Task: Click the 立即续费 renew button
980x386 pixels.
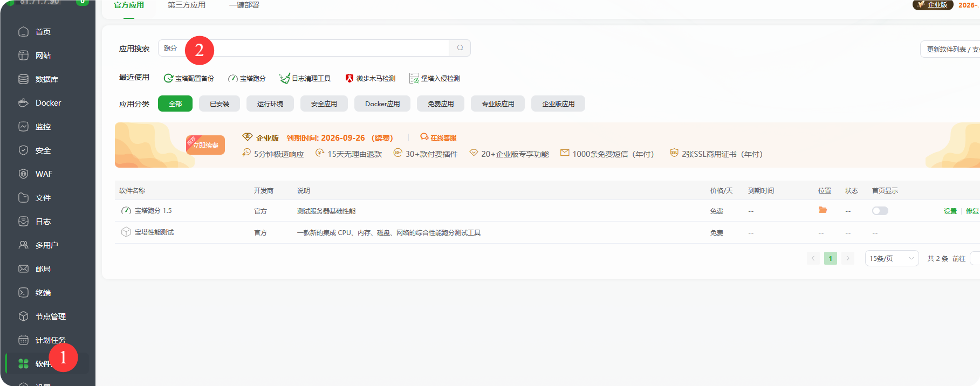Action: [205, 146]
